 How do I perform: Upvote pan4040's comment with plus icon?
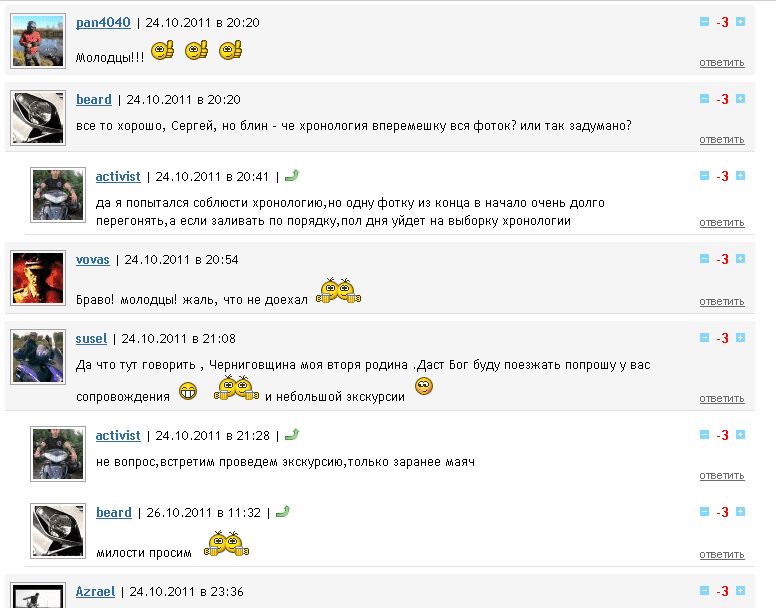click(740, 22)
